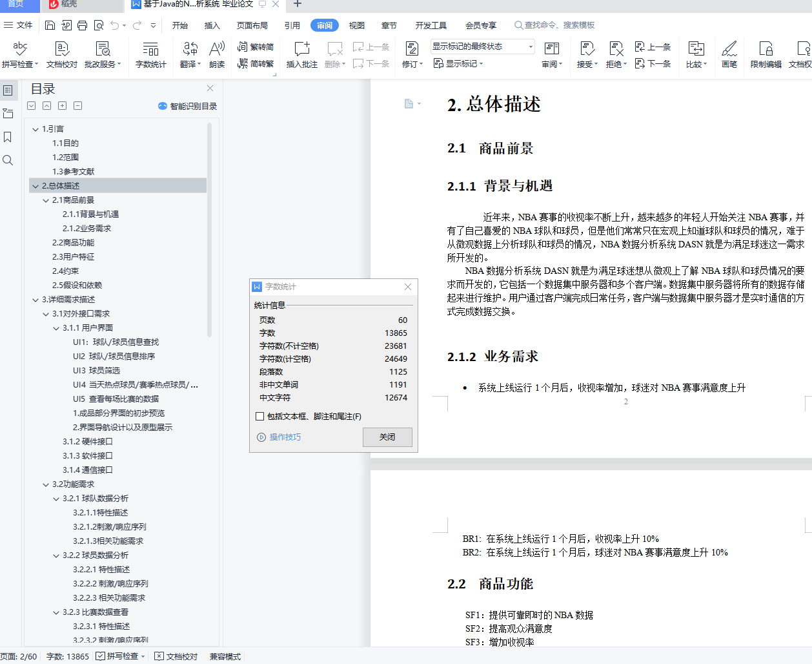Click the page icon beside heading 2. 总体描述

point(409,103)
